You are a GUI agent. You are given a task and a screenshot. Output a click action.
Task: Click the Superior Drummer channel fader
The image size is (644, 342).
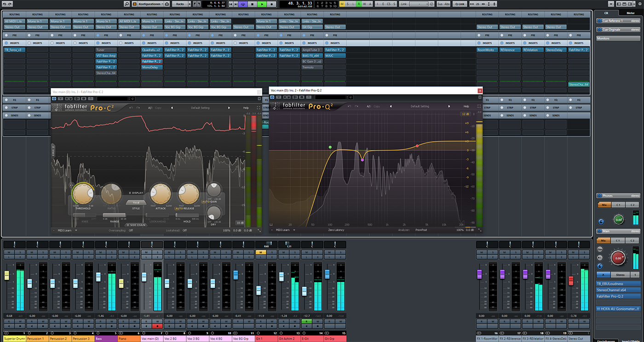point(6,275)
